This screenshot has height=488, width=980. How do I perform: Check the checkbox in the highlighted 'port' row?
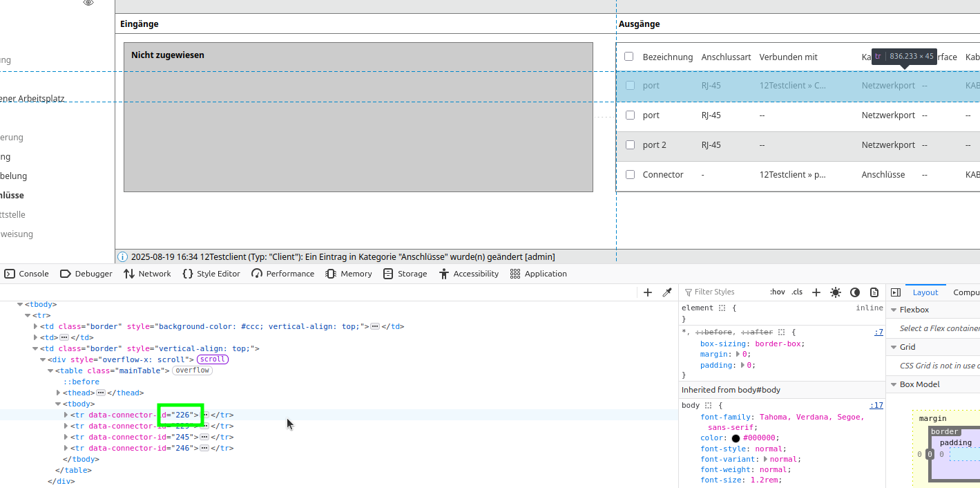coord(630,86)
